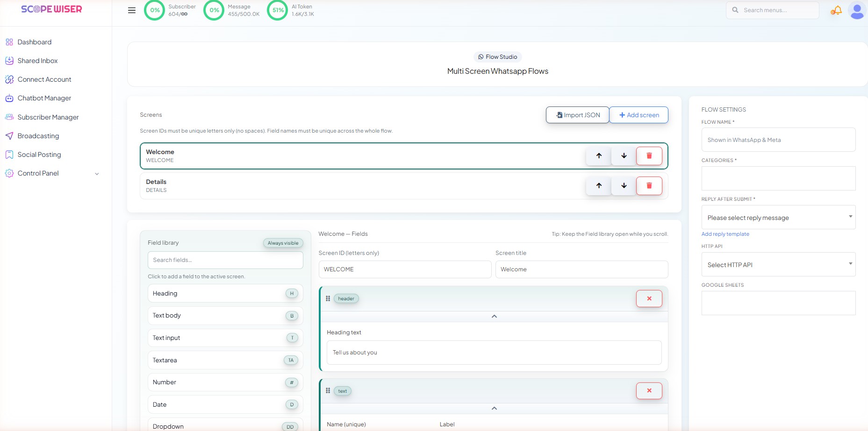This screenshot has width=868, height=431.
Task: Collapse the header field block chevron
Action: 494,317
